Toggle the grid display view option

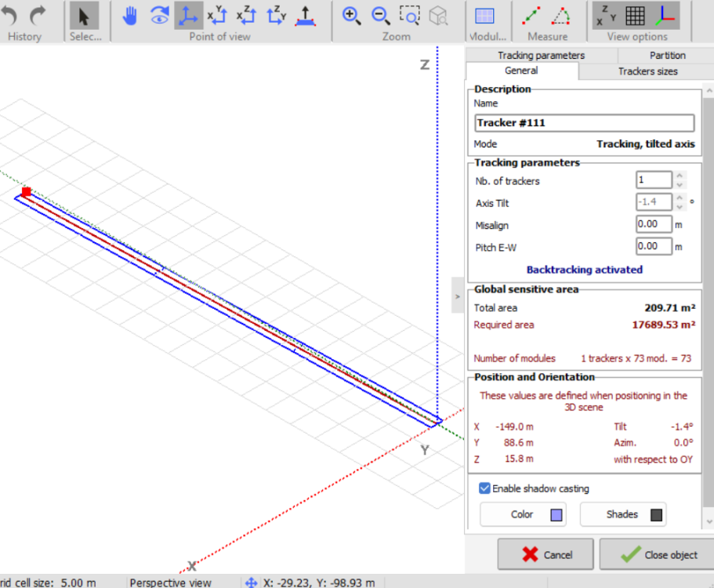tap(636, 16)
